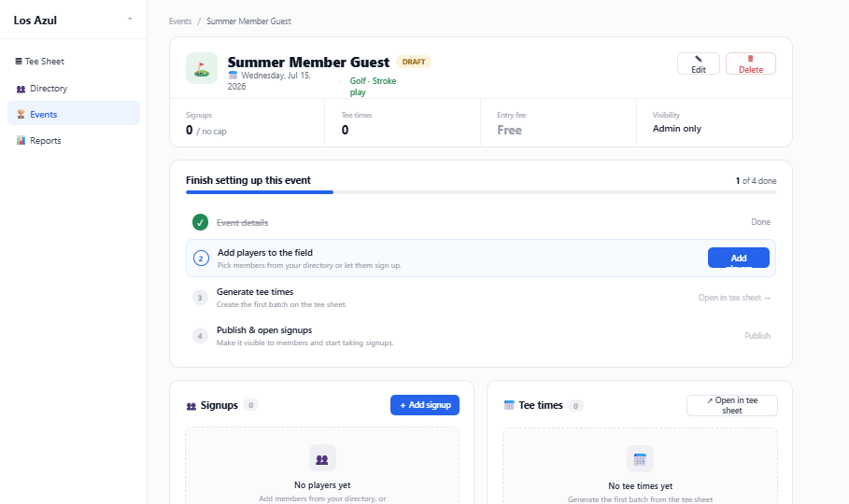Click the Open in tee sheet button
This screenshot has width=849, height=504.
click(732, 405)
